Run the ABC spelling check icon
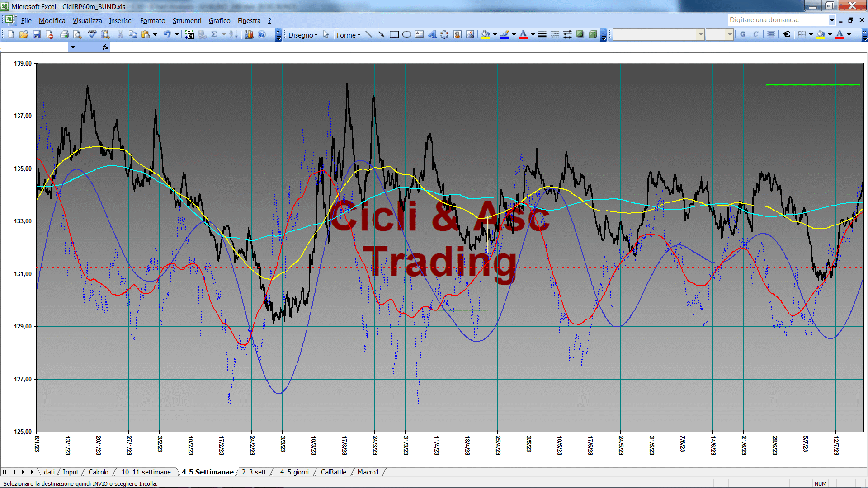The image size is (868, 488). (92, 34)
